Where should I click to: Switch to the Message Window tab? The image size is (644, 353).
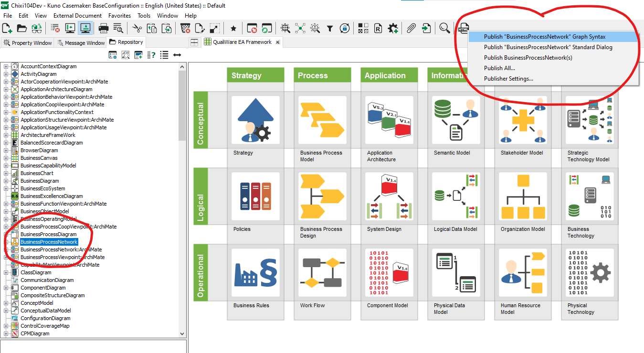(x=81, y=43)
